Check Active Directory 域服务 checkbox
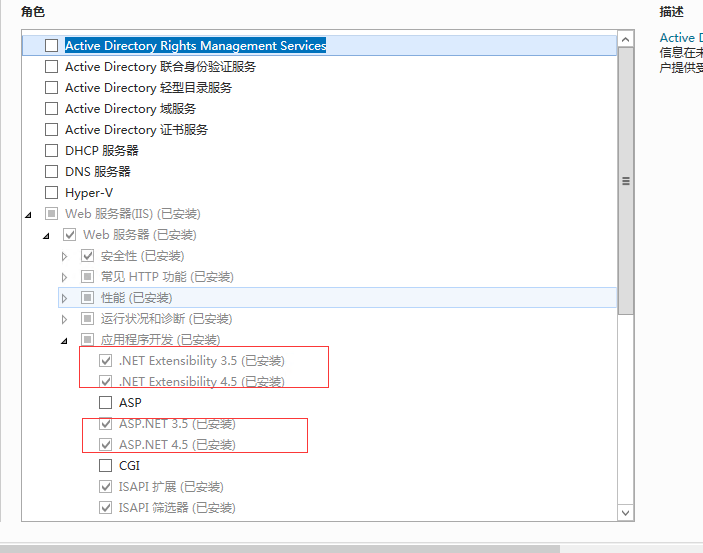Viewport: 703px width, 553px height. pyautogui.click(x=52, y=109)
